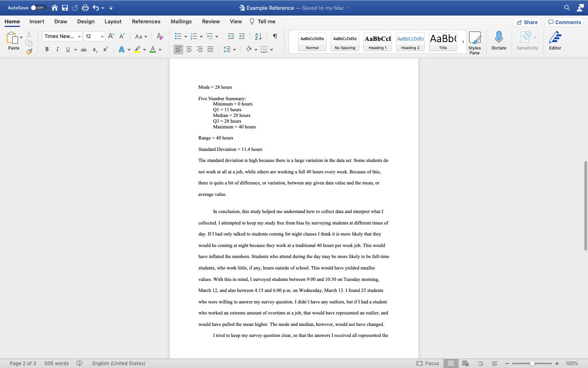Screen dimensions: 588x368
Task: Align the paragraph to the right
Action: [x=200, y=49]
